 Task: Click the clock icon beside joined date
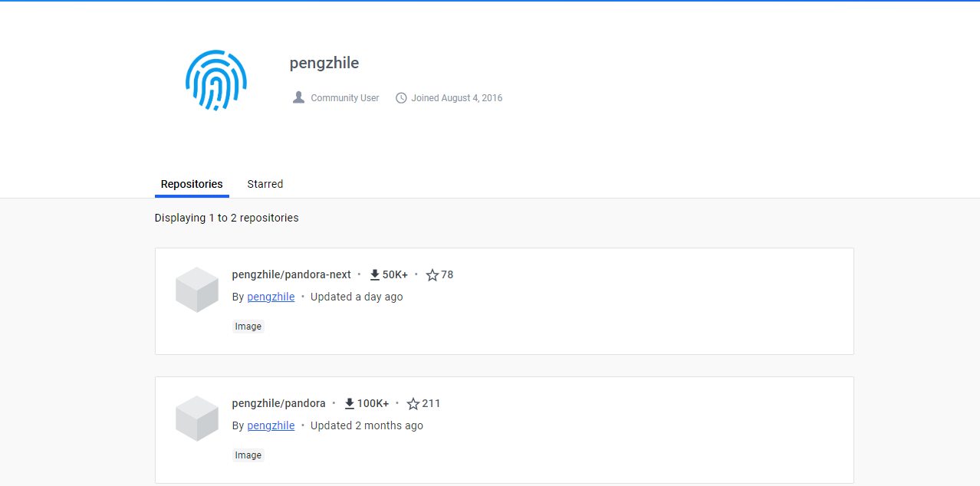point(401,97)
